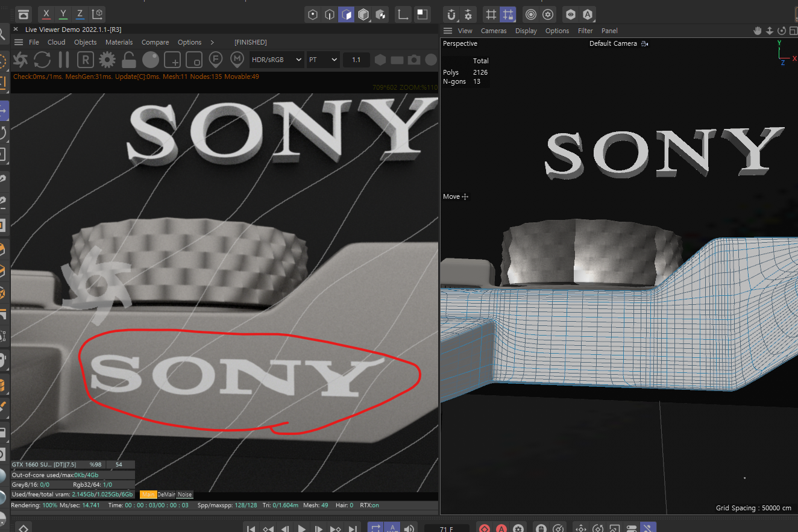Click the R reset render icon
The image size is (798, 532).
click(x=86, y=60)
